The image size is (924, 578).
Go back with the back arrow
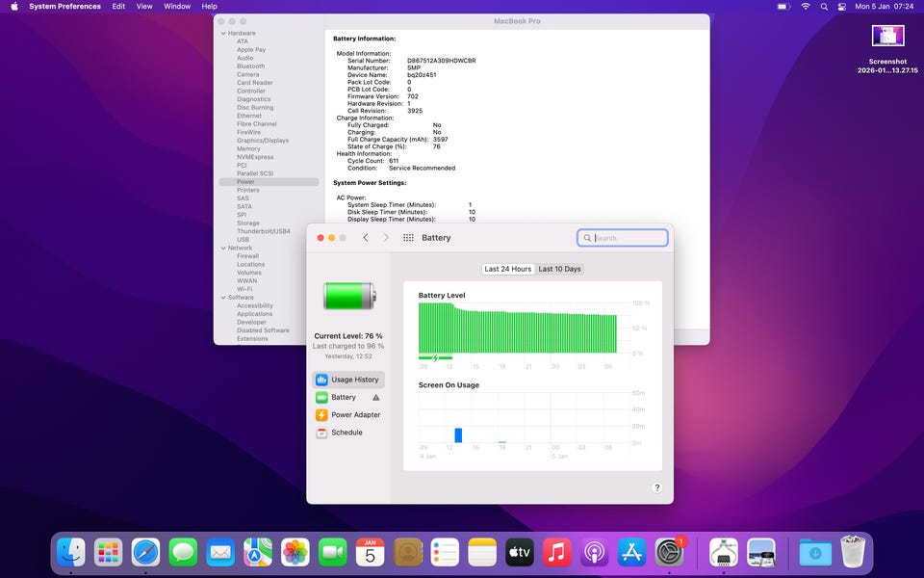[x=366, y=238]
